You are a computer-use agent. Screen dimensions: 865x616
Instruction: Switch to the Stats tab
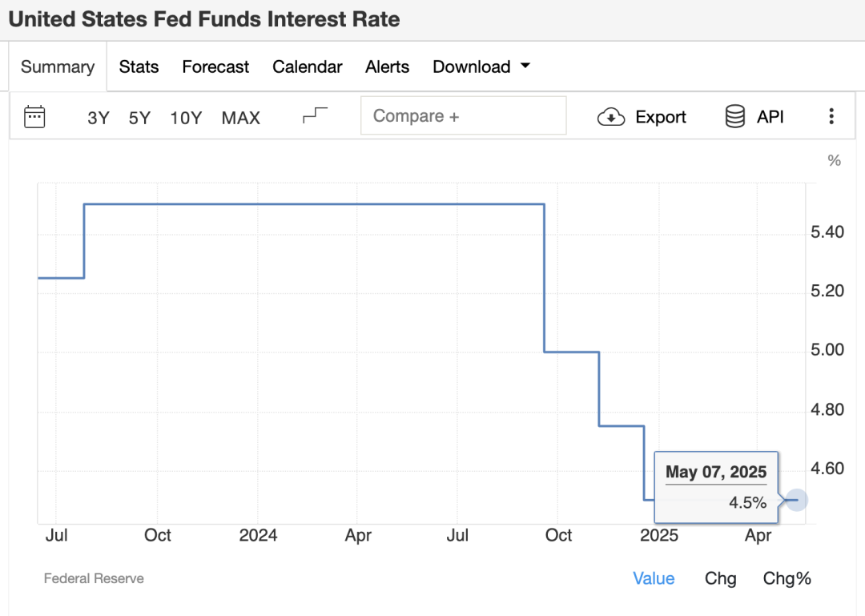click(139, 67)
